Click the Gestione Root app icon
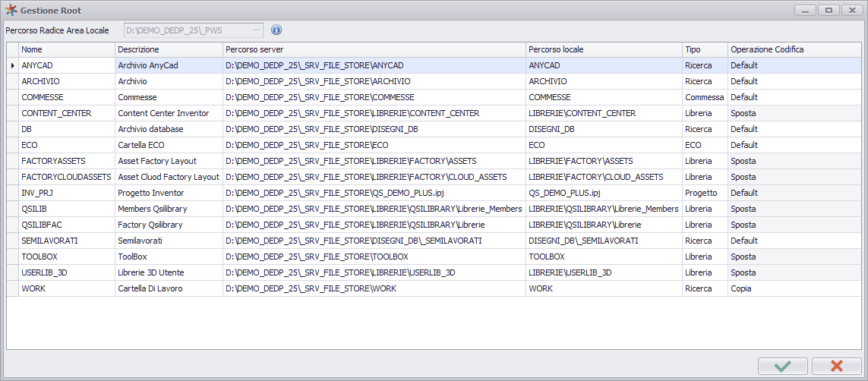The image size is (868, 381). coord(11,10)
